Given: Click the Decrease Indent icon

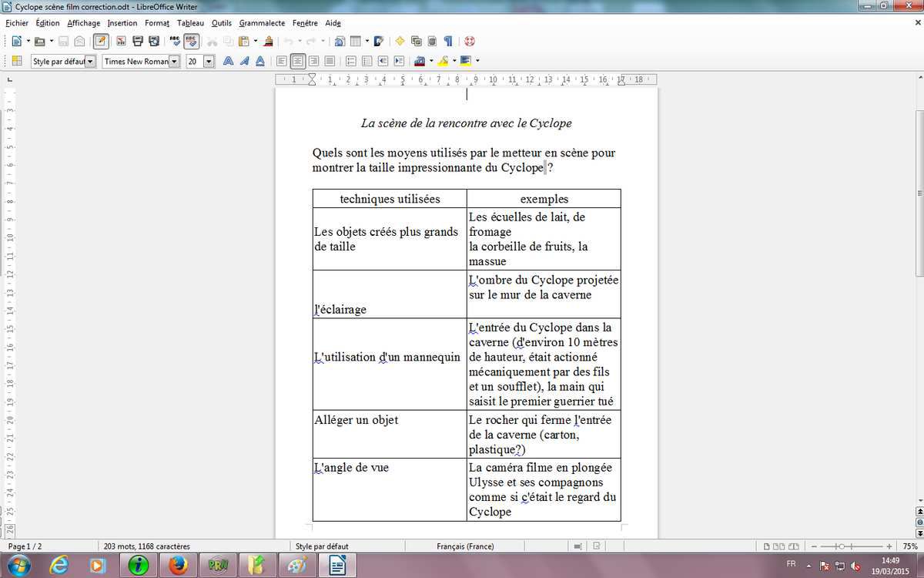Looking at the screenshot, I should point(383,61).
